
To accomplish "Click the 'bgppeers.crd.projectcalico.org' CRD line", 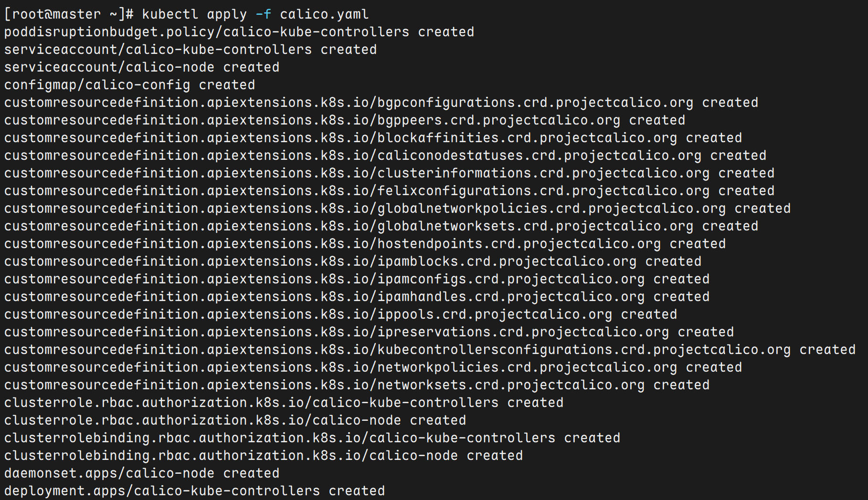I will point(345,120).
